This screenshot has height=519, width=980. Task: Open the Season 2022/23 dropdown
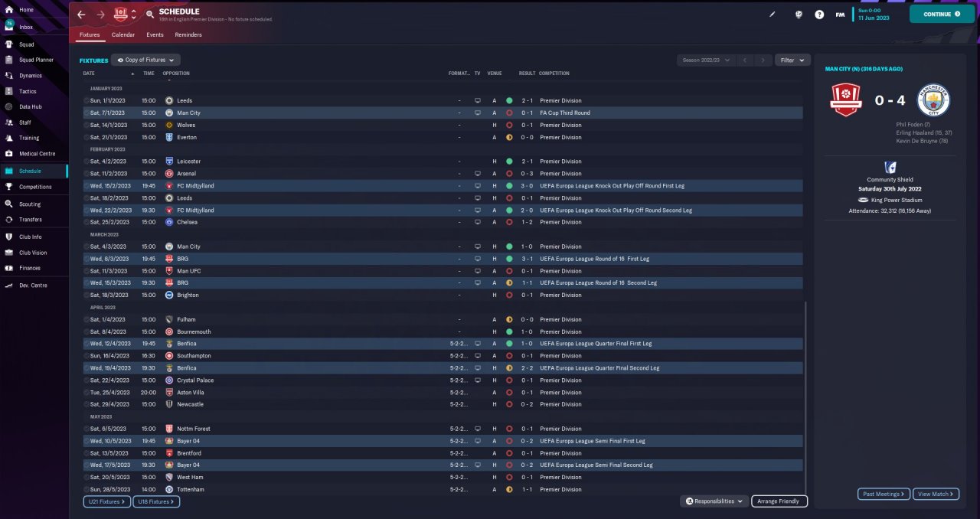pos(706,60)
